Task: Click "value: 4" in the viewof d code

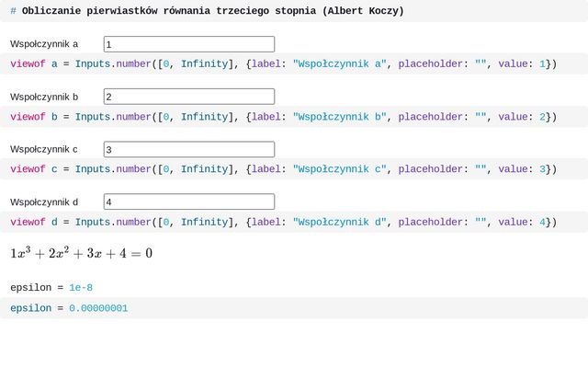Action: point(522,222)
